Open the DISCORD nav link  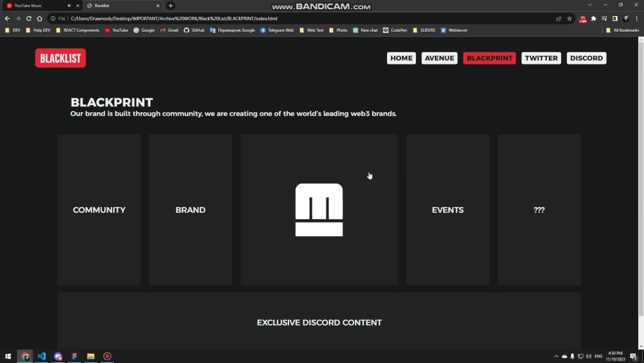587,58
